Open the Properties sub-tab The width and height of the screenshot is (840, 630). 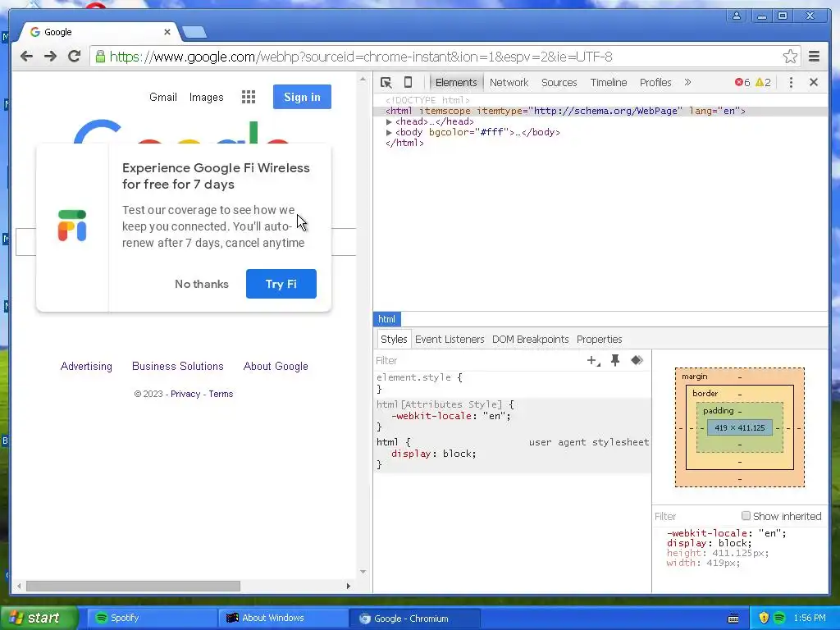point(600,339)
